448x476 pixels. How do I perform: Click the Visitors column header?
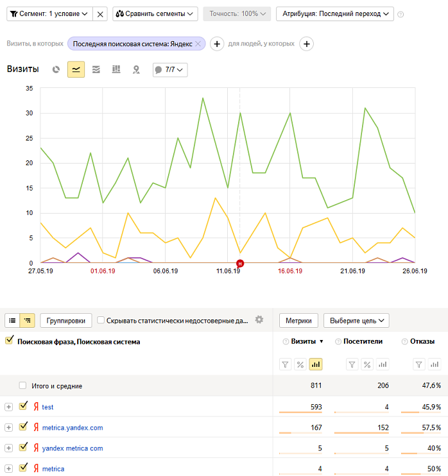(x=363, y=341)
